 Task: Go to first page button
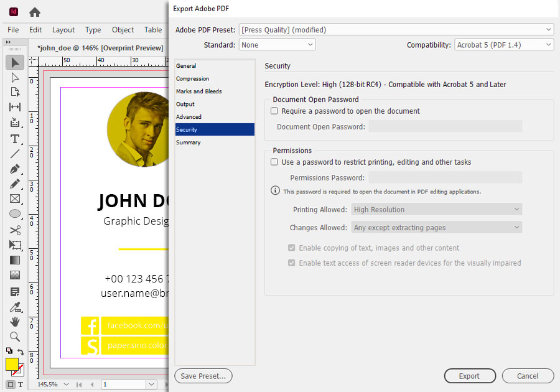[x=79, y=385]
